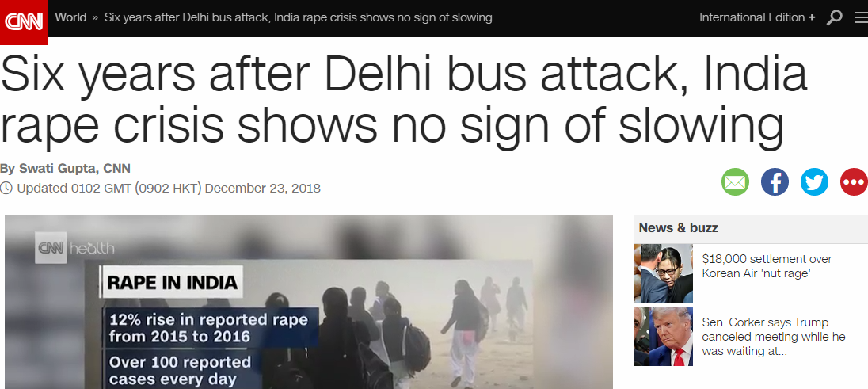Click the News & buzz heading
The height and width of the screenshot is (389, 868).
[x=678, y=227]
